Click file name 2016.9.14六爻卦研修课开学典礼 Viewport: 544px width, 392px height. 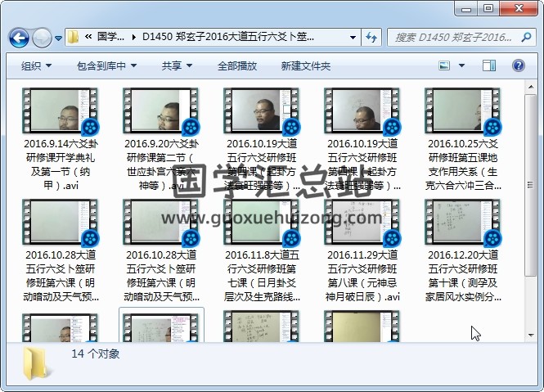61,164
